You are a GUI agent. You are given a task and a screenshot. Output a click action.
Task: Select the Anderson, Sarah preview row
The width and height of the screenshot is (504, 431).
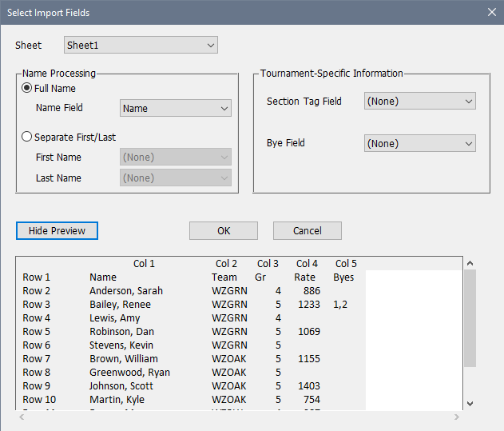[125, 291]
